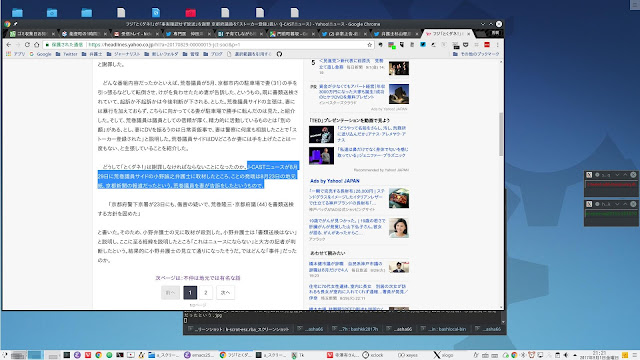Pin the h..k window with its pin icon
Viewport: 640px width, 360px height.
(597, 204)
